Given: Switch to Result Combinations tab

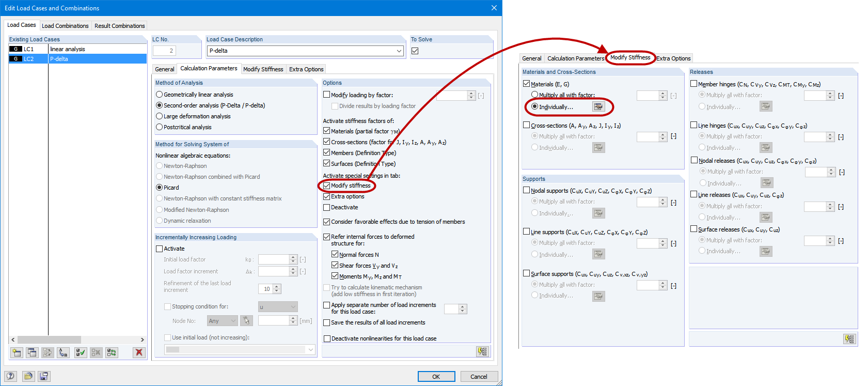Looking at the screenshot, I should click(x=120, y=26).
